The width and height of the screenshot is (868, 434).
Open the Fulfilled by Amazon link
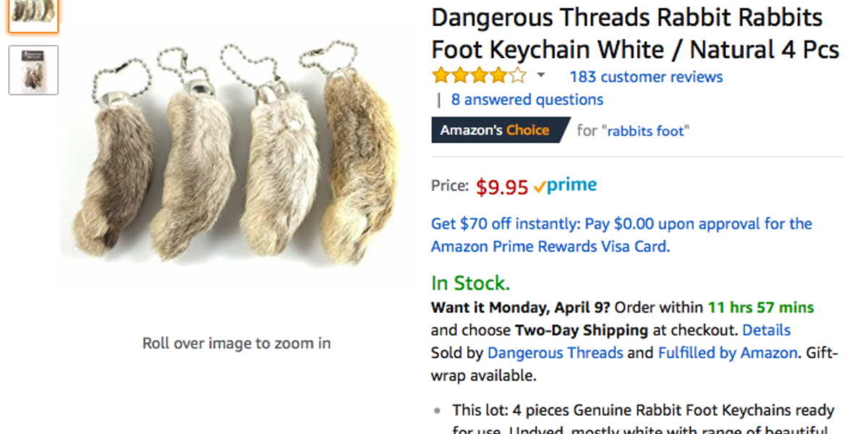click(x=727, y=353)
